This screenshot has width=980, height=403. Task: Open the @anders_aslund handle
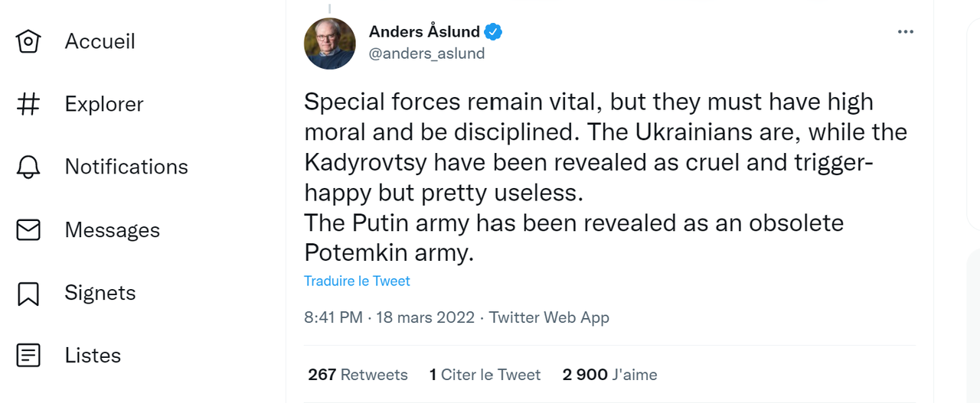coord(426,54)
